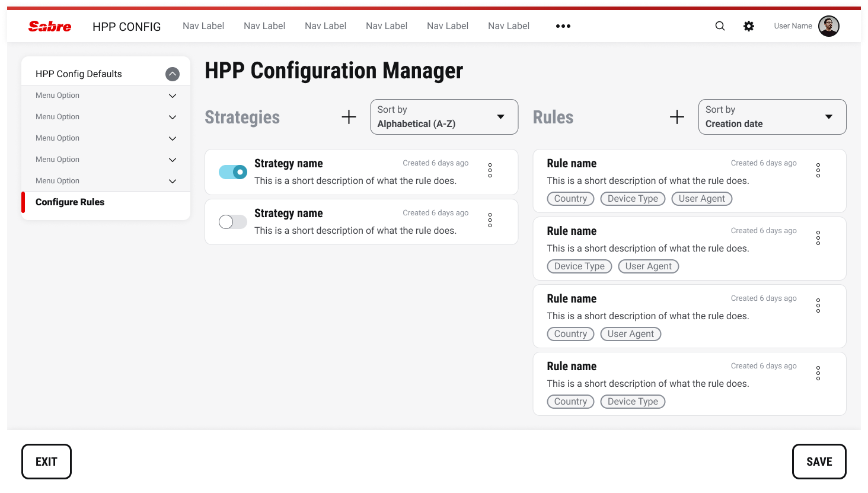Add a new rule with the plus icon
Image resolution: width=868 pixels, height=493 pixels.
tap(677, 117)
